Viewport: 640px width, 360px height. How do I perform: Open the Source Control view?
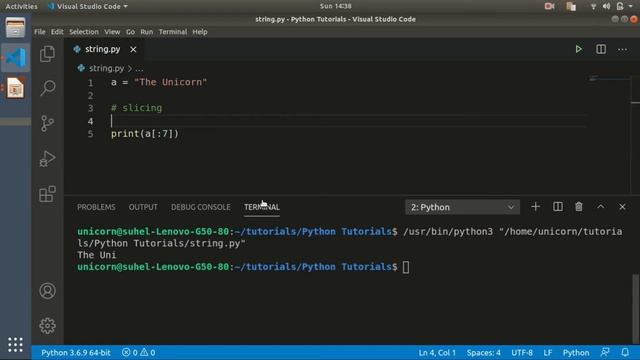47,123
